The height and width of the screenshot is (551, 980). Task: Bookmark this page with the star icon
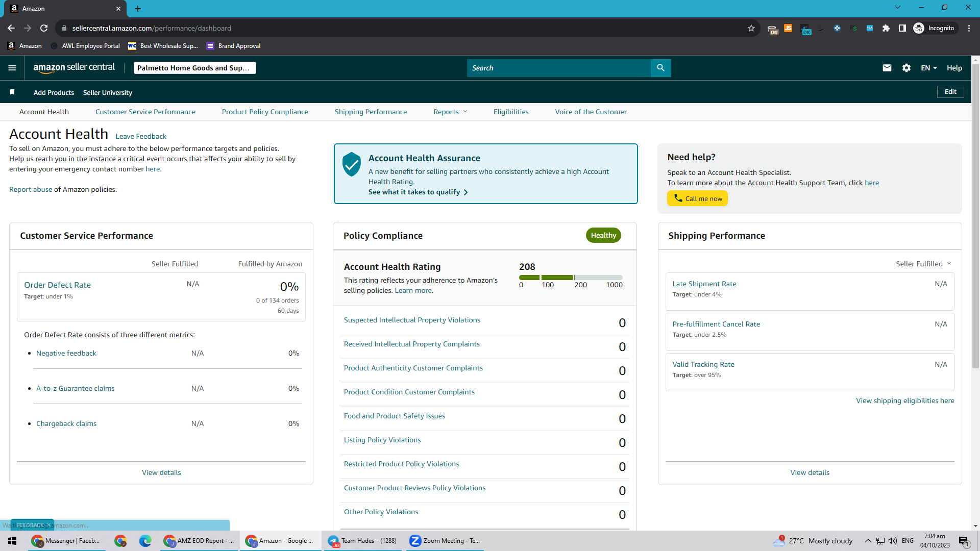(x=751, y=28)
